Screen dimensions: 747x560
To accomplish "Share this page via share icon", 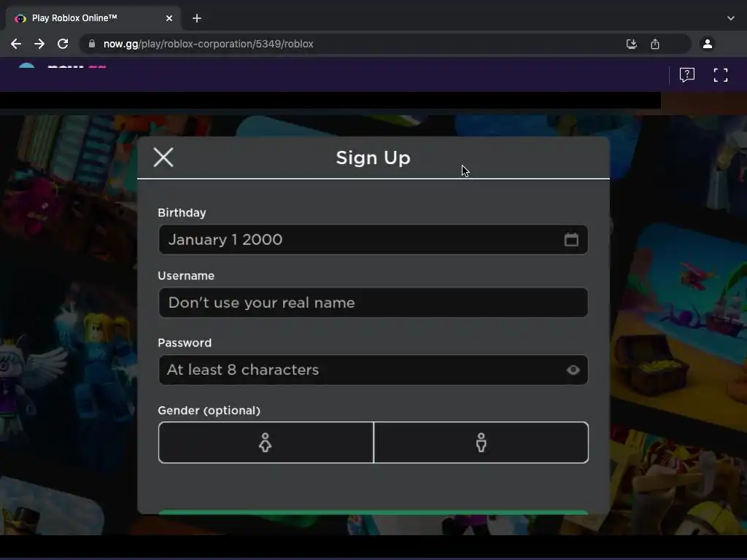I will [x=655, y=44].
